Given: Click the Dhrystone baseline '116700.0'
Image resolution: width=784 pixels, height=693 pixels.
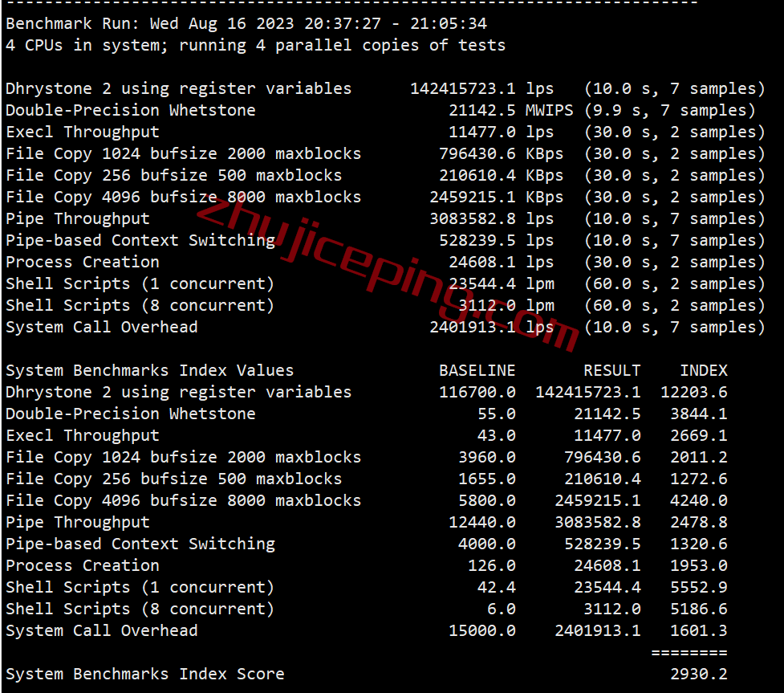Looking at the screenshot, I should click(x=477, y=393).
